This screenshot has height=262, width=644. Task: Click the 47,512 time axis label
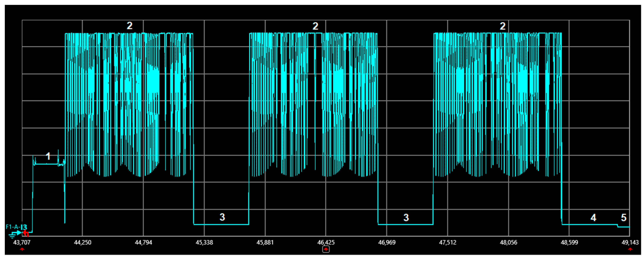(448, 242)
